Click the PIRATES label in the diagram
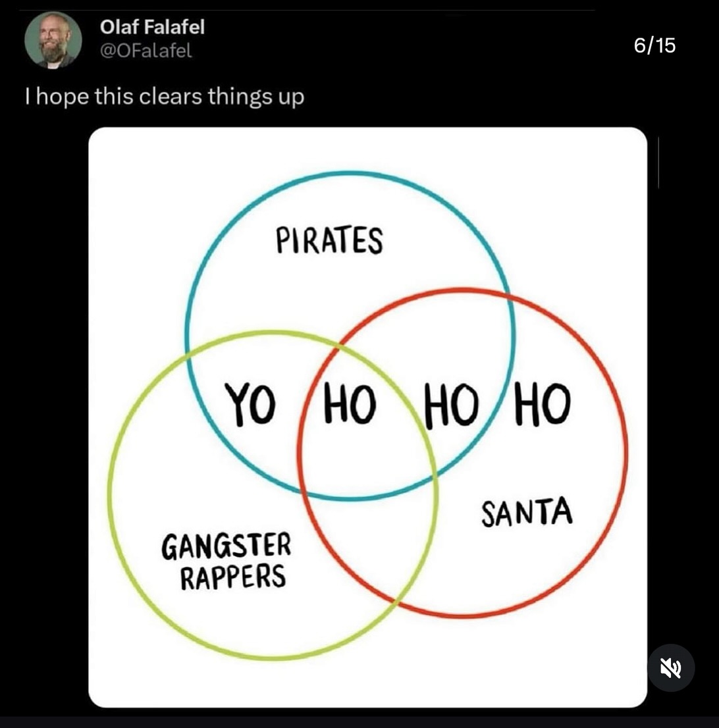719x728 pixels. pyautogui.click(x=329, y=240)
